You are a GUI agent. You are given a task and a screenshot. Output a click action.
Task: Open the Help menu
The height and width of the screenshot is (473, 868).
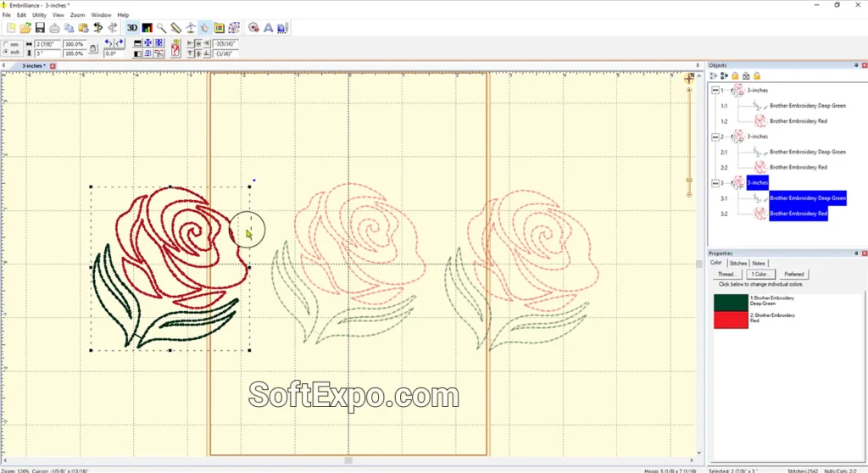(x=123, y=15)
